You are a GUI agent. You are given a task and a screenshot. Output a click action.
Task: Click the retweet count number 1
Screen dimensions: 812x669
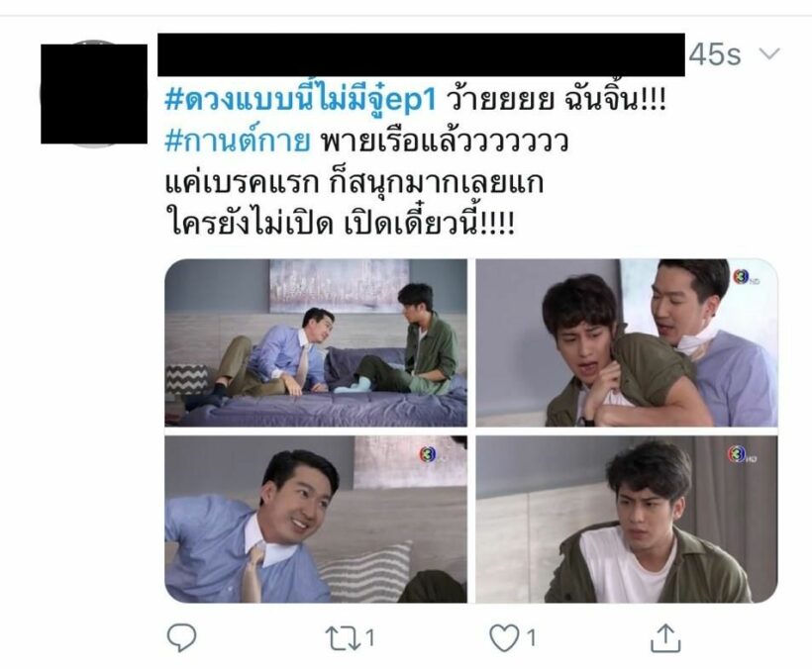pos(369,638)
